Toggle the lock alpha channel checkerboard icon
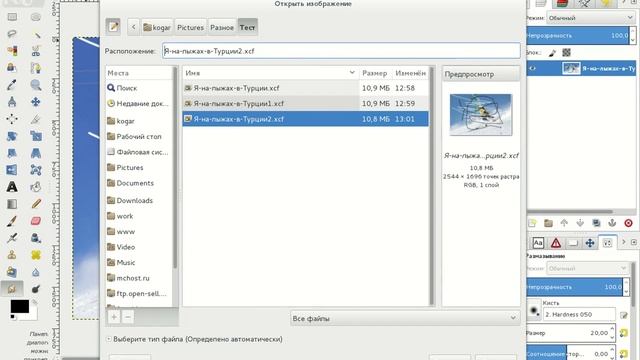Image resolution: width=640 pixels, height=360 pixels. [x=567, y=53]
